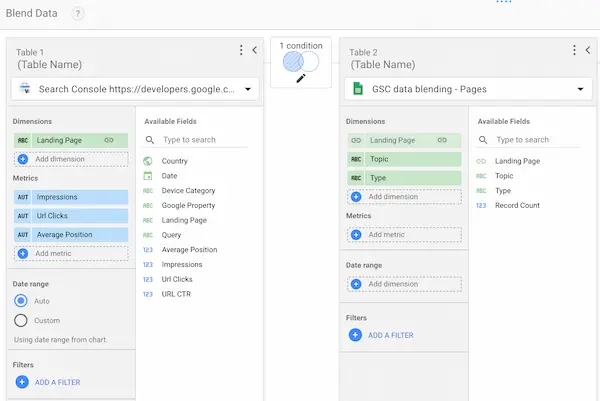Click ABC type icon of Table 1 Landing Page
Viewport: 600px width, 401px height.
[x=23, y=140]
